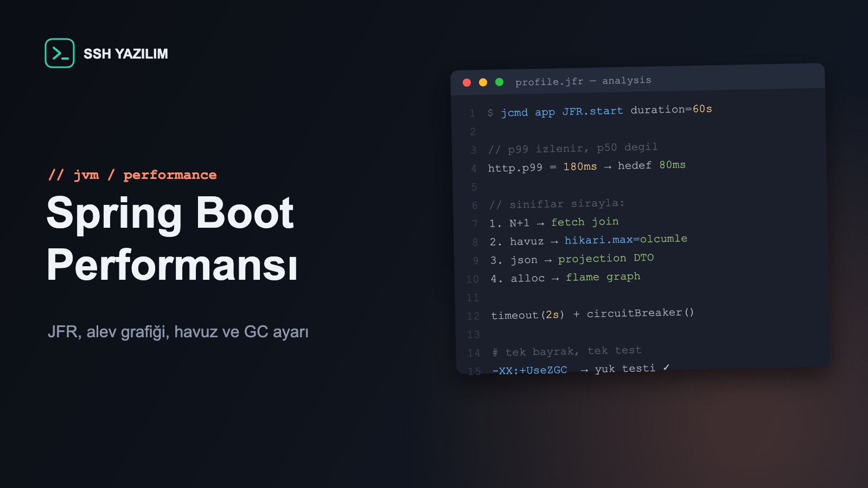Click the JFR, alev grafiği subtitle text
Viewport: 868px width, 488px height.
[178, 332]
